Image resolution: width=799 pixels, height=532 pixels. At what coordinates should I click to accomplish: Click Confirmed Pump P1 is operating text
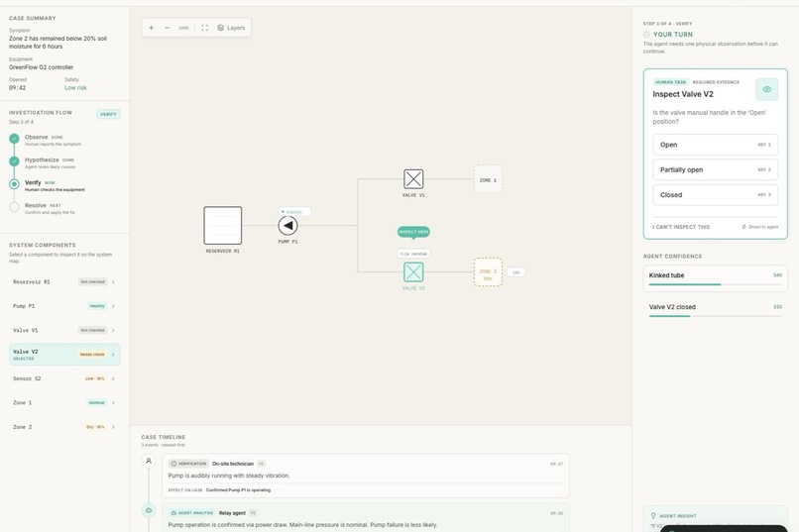click(238, 490)
